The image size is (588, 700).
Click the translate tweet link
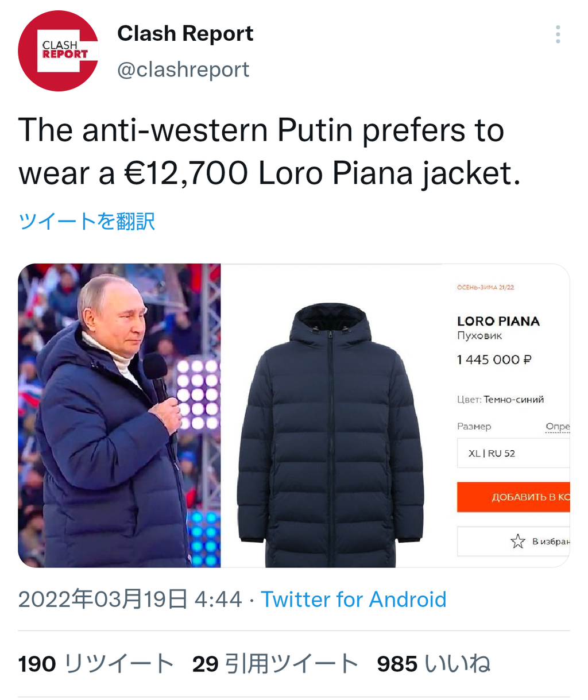click(x=87, y=221)
